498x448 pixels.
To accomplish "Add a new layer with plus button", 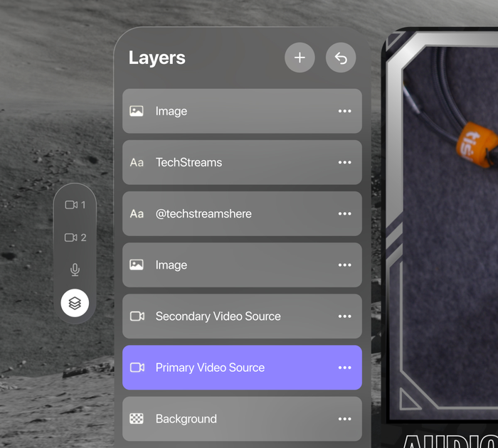I will point(300,58).
